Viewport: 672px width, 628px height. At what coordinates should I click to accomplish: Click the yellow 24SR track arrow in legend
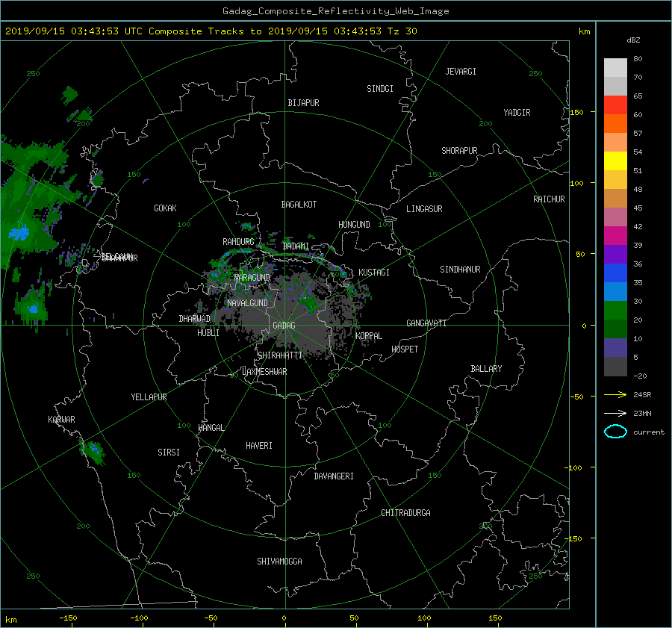click(615, 394)
